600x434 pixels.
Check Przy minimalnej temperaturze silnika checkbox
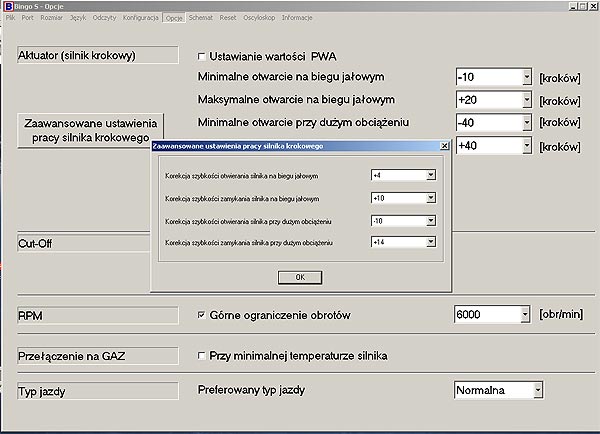point(201,356)
